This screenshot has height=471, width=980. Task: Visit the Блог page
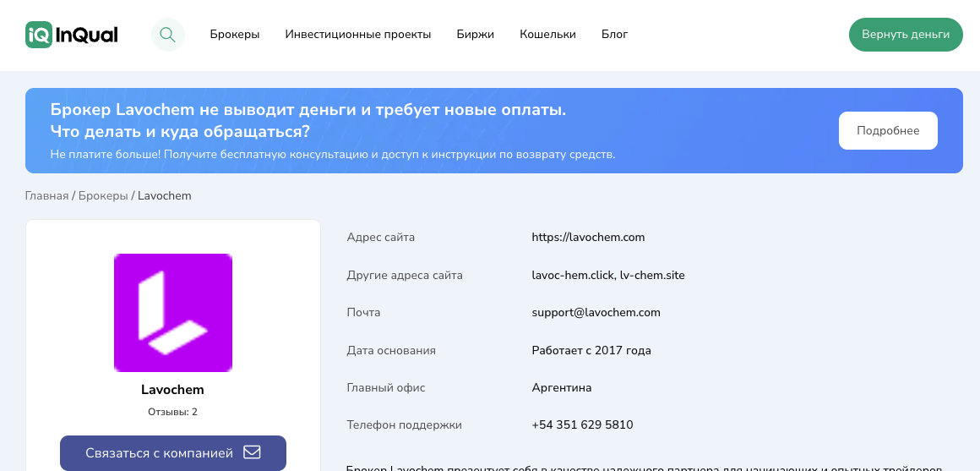tap(615, 35)
